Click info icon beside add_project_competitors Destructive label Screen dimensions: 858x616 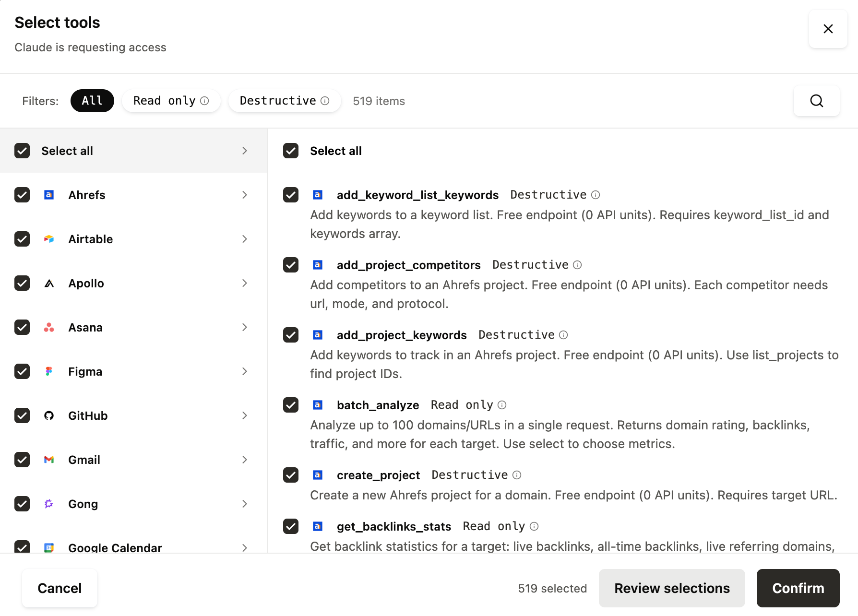point(578,265)
